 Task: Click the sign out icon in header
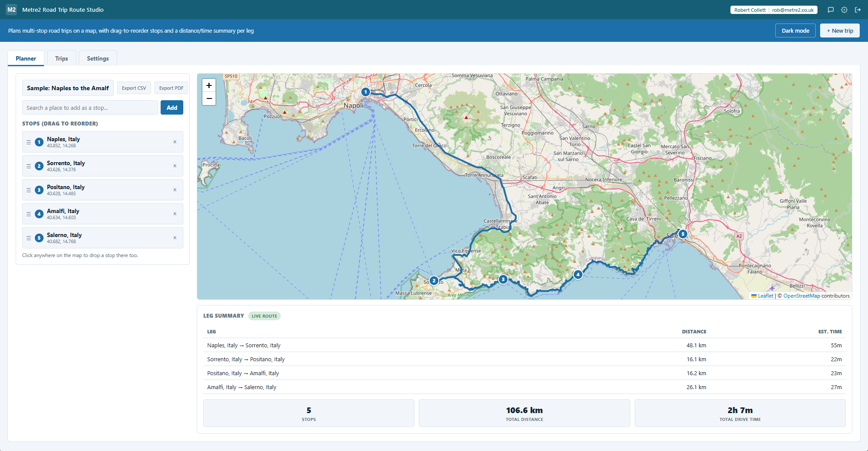[x=858, y=10]
